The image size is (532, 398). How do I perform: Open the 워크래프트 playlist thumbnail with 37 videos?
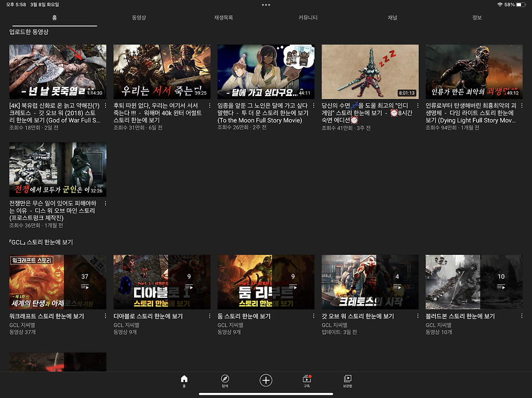pos(58,282)
